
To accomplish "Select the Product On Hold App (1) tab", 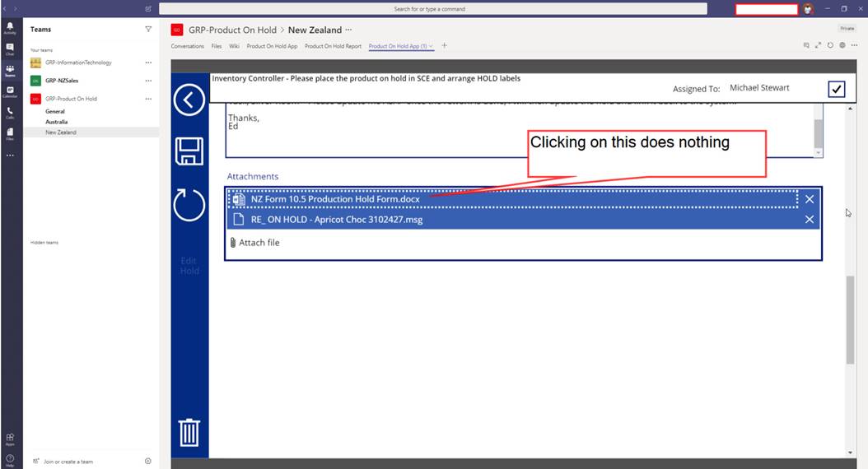I will coord(398,46).
